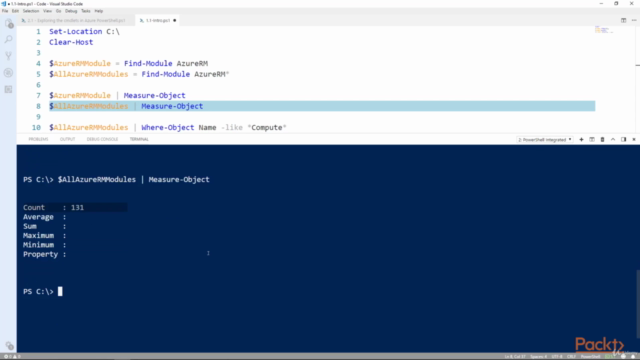Click the Count : 131 output in terminal

pos(53,207)
